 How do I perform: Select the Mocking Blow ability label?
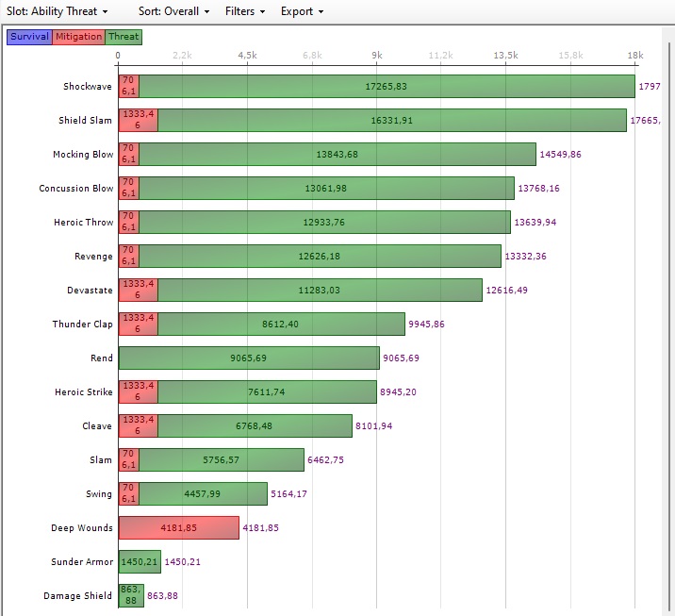coord(83,154)
